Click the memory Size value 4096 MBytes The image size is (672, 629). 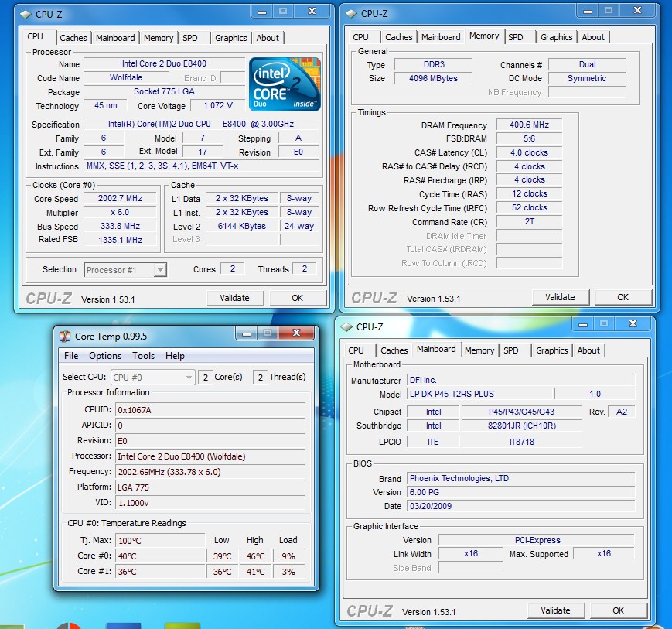click(x=433, y=78)
